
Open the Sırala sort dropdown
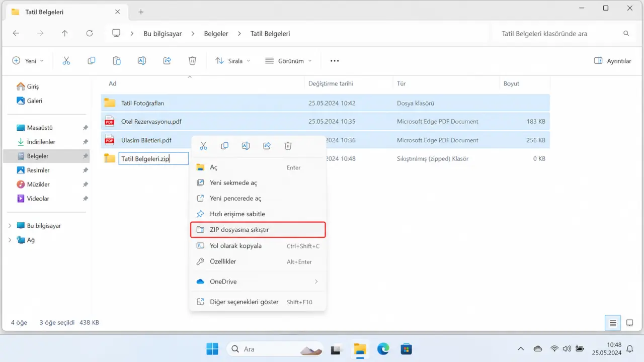(x=232, y=61)
